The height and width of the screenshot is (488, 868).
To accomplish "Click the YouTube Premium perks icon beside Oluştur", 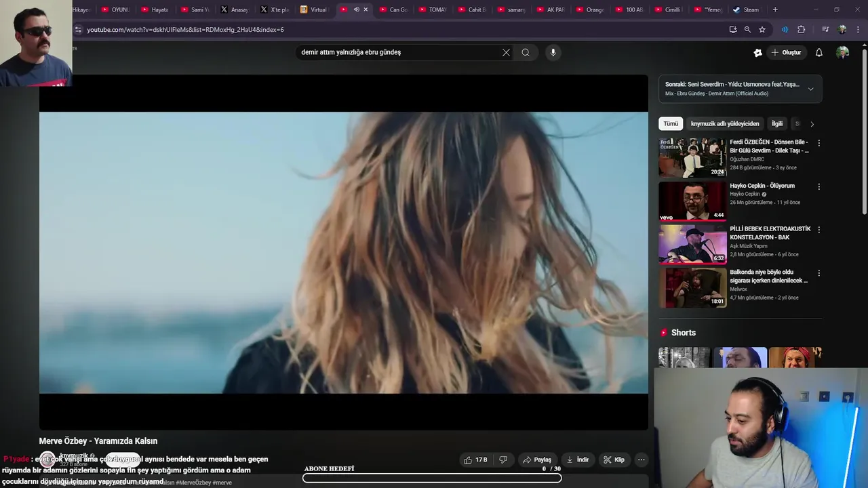I will coord(757,52).
